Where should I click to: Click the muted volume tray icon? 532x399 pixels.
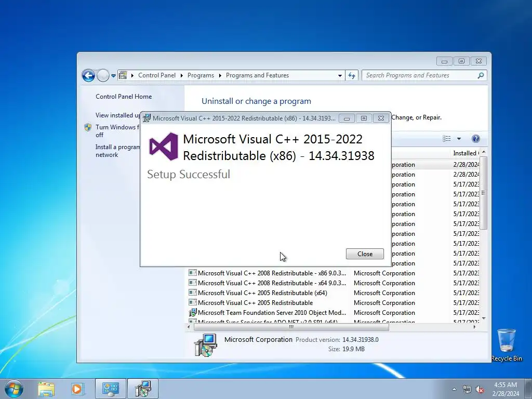[x=480, y=390]
